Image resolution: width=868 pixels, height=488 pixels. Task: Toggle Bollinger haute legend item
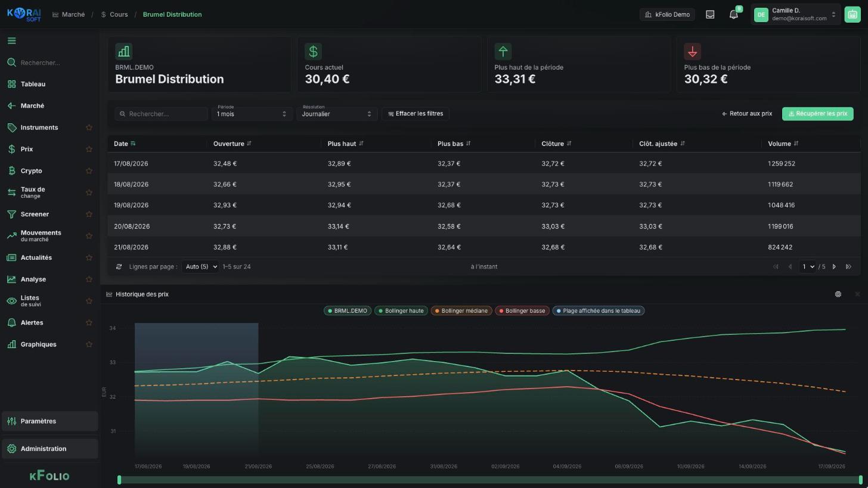pyautogui.click(x=401, y=311)
